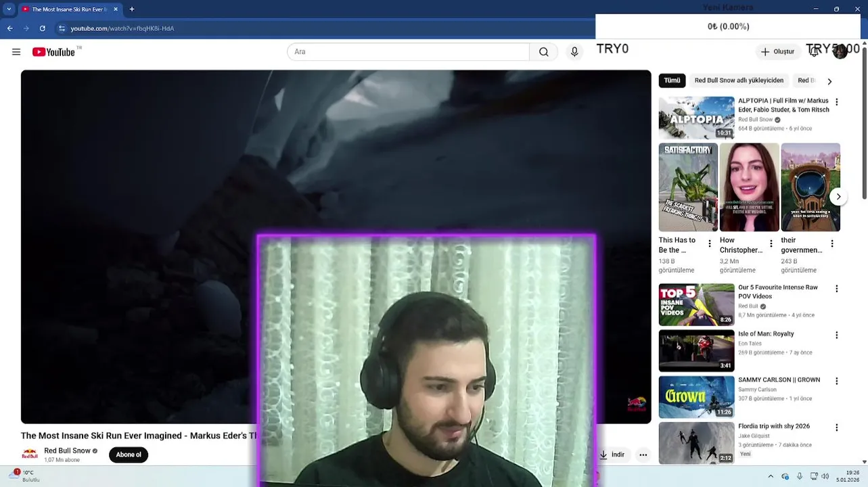868x487 pixels.
Task: Open options menu for the ALPTOPIA video
Action: pos(836,102)
